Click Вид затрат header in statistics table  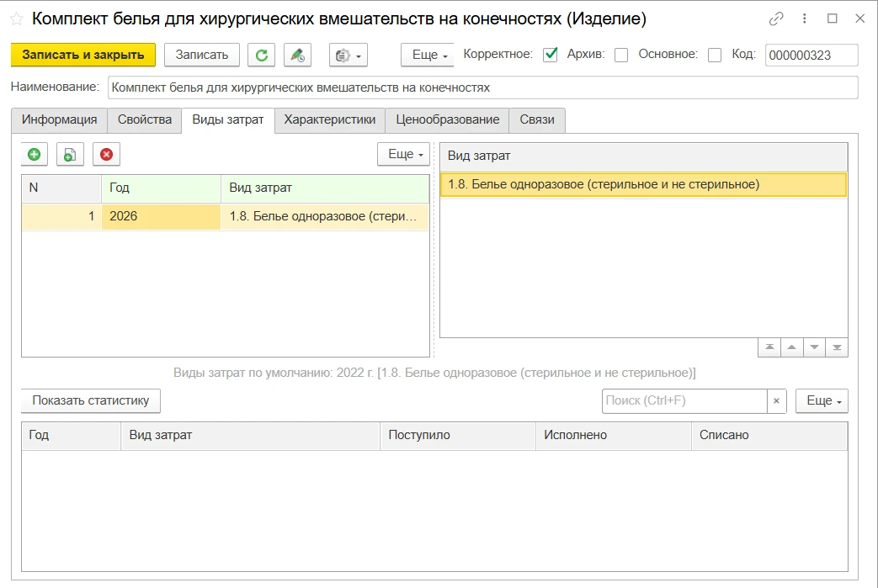pyautogui.click(x=251, y=435)
